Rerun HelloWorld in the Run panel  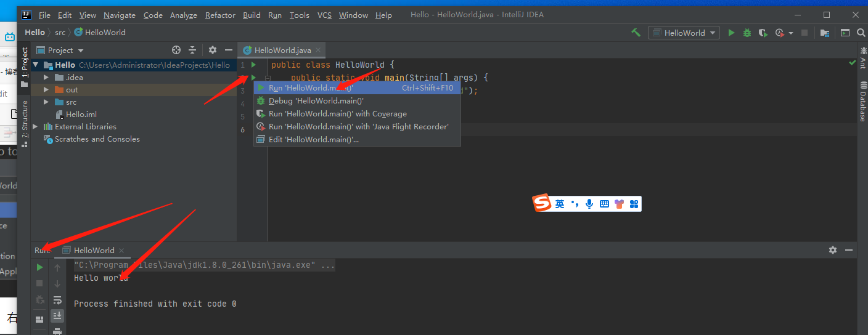39,267
